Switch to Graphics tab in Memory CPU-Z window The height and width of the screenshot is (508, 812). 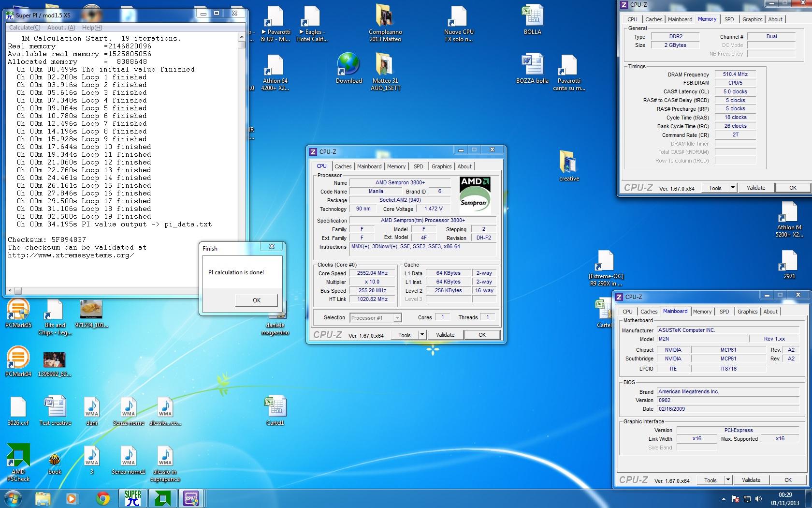(753, 19)
